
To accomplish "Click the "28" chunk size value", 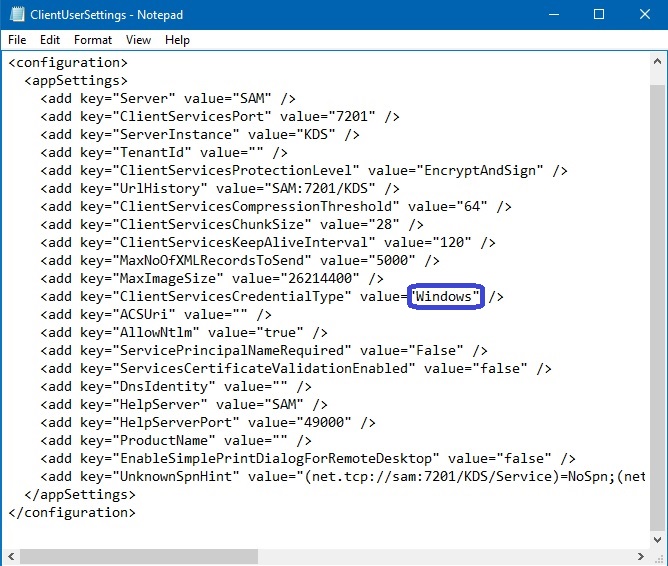I will coord(384,224).
